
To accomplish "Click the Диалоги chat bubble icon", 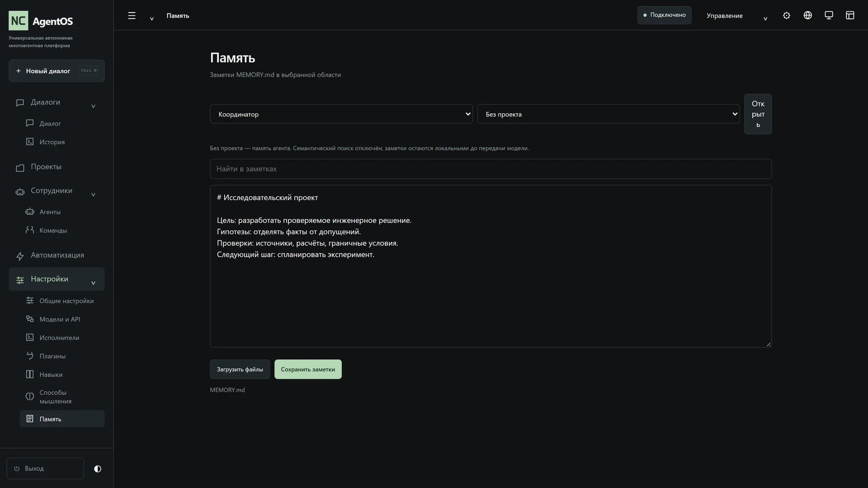I will click(x=20, y=103).
